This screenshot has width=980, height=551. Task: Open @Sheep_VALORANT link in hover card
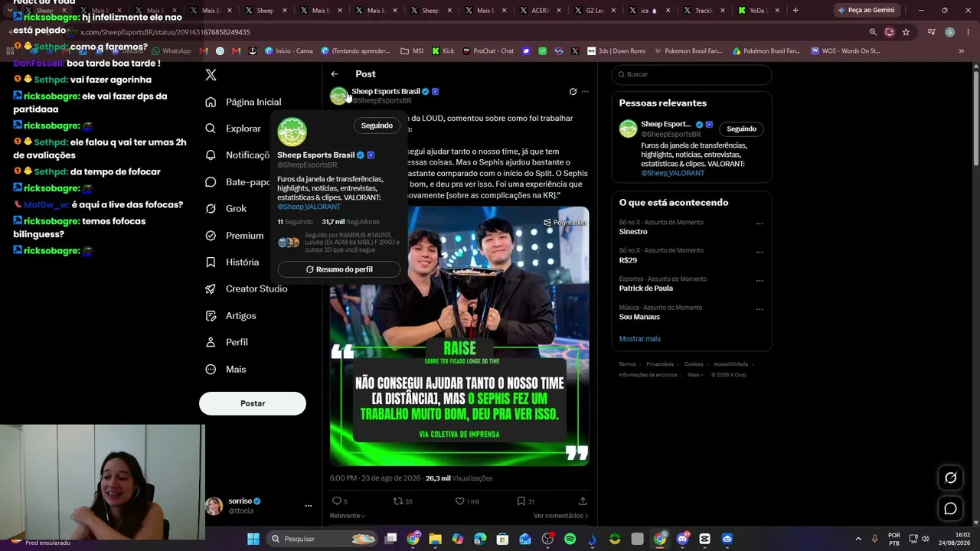coord(309,207)
